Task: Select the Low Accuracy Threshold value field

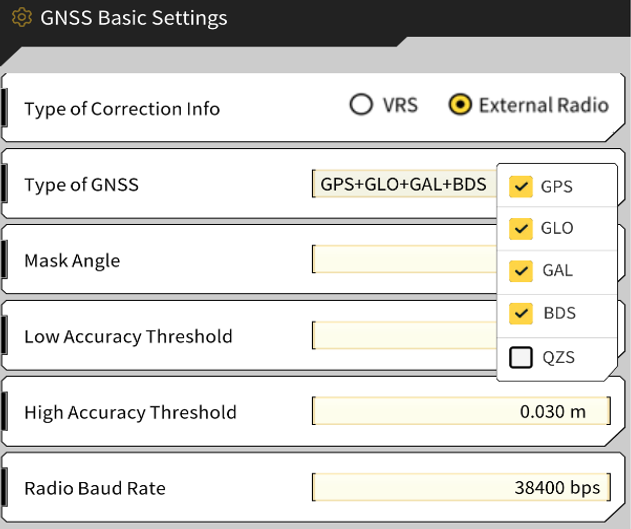Action: coord(404,336)
